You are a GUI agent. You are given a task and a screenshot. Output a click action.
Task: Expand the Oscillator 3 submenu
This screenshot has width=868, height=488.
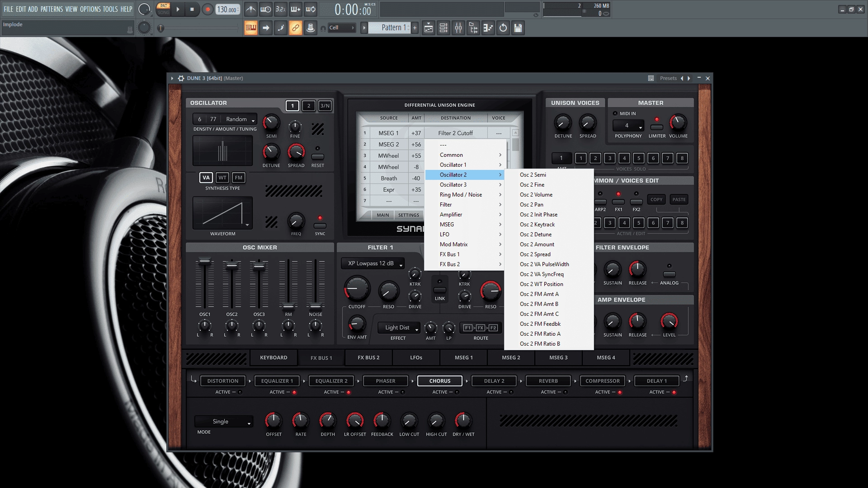pyautogui.click(x=465, y=185)
